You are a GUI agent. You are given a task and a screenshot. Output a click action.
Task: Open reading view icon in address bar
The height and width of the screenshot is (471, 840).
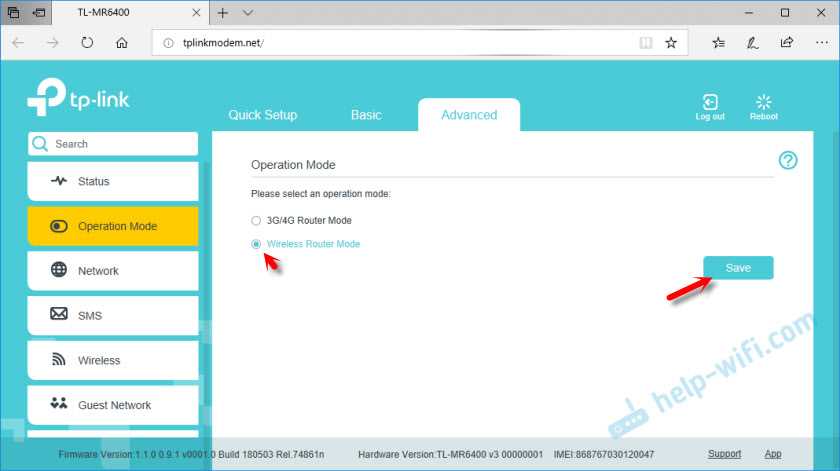pos(646,42)
